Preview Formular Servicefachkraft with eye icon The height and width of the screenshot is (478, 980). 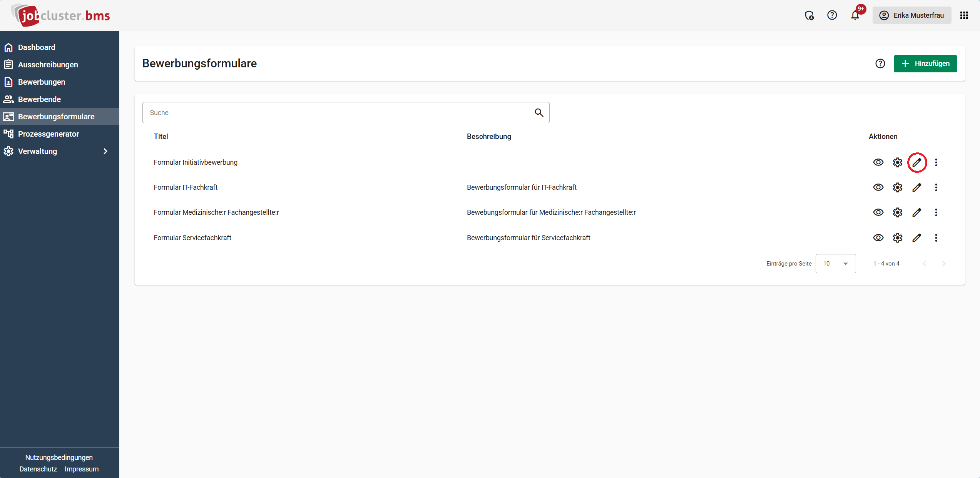click(x=878, y=238)
